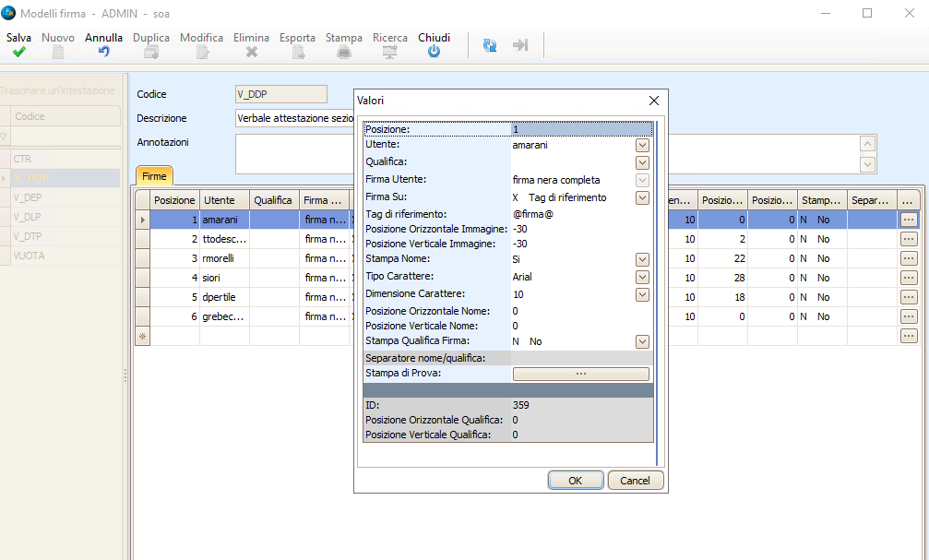Expand the Qualifica dropdown in Valori

point(642,162)
